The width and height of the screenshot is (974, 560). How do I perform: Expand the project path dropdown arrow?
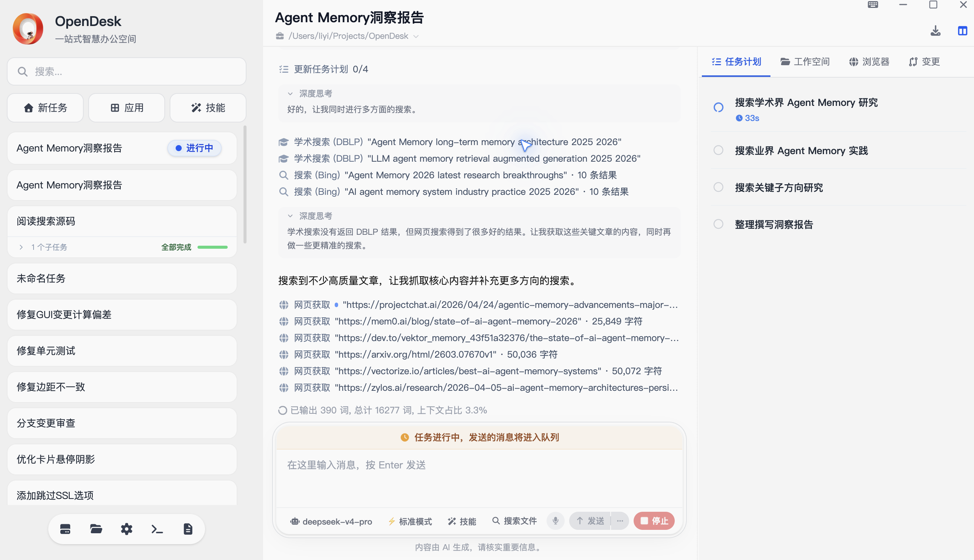[416, 36]
